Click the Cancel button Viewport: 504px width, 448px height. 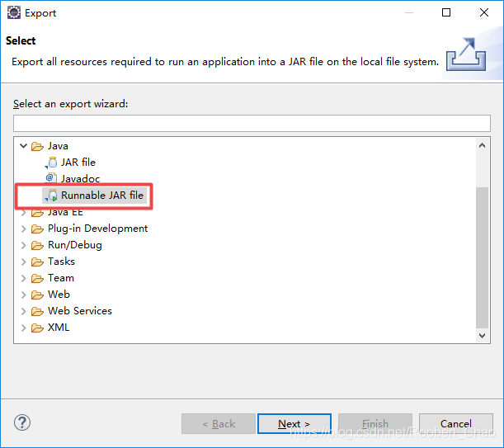(456, 423)
